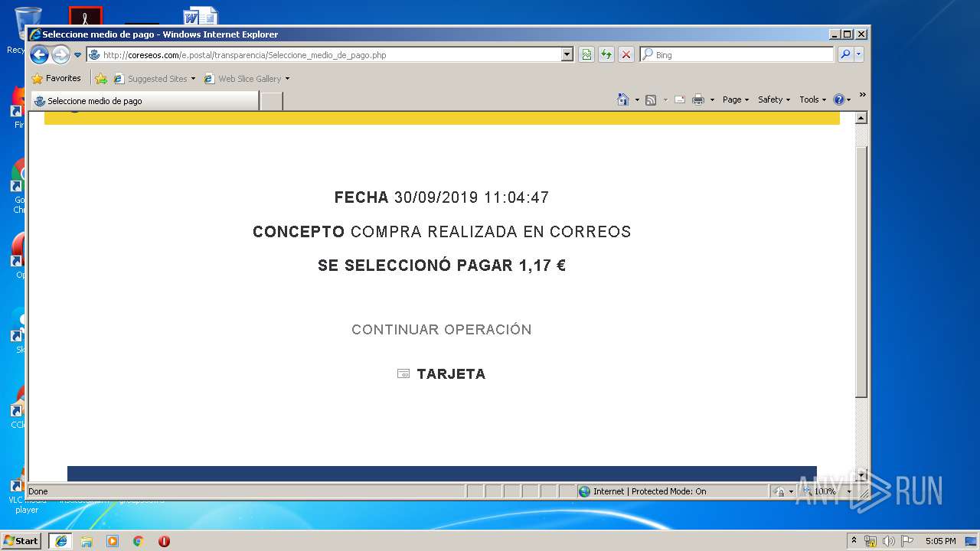The height and width of the screenshot is (551, 980).
Task: Run search with the magnifier icon
Action: click(x=845, y=54)
